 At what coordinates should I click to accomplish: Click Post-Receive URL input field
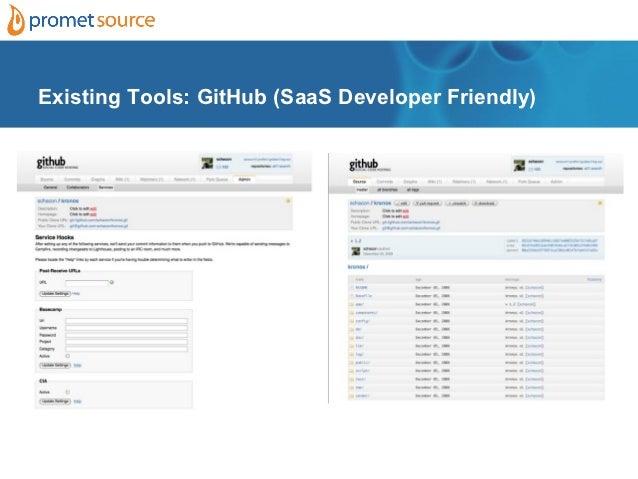[x=87, y=282]
